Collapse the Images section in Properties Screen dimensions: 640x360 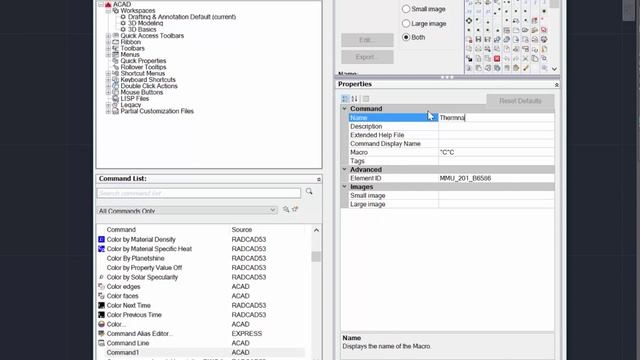(x=344, y=187)
